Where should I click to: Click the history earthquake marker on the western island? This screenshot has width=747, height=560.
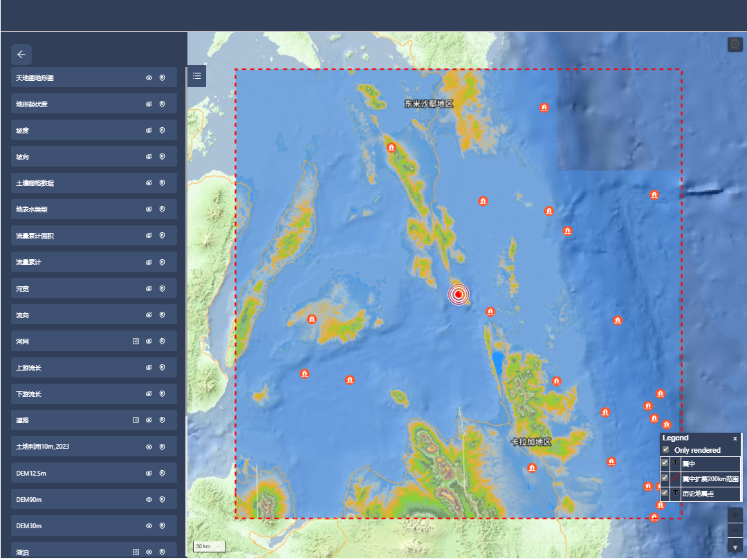coord(312,319)
